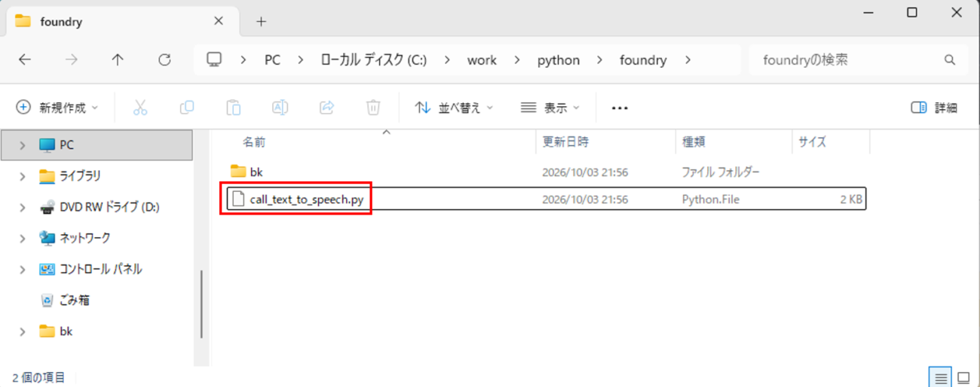Viewport: 980px width, 387px height.
Task: Open the See more three-dots menu
Action: (620, 108)
